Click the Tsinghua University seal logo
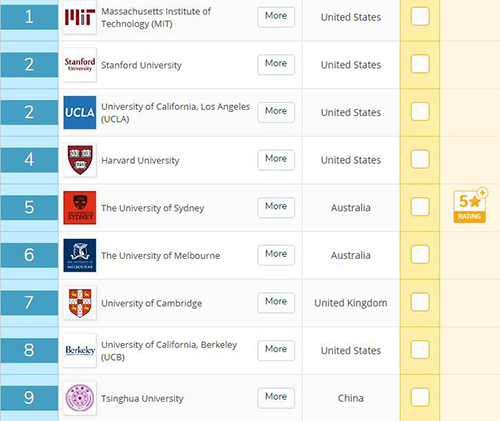The height and width of the screenshot is (421, 500). [x=80, y=398]
